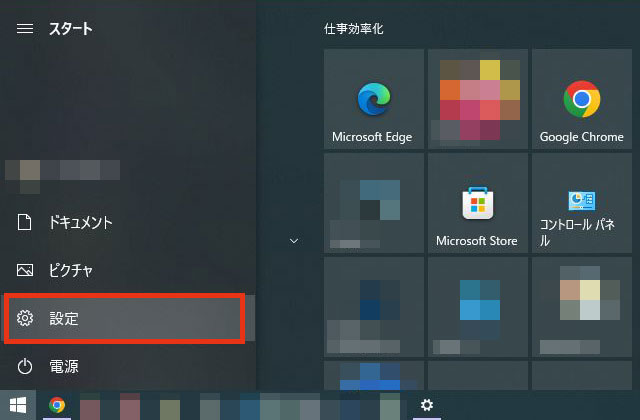
Task: Click the Windows Start button on taskbar
Action: pyautogui.click(x=18, y=405)
